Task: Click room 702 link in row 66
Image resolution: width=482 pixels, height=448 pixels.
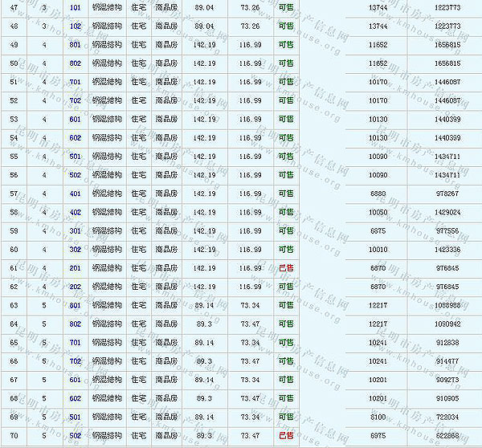Action: [76, 361]
